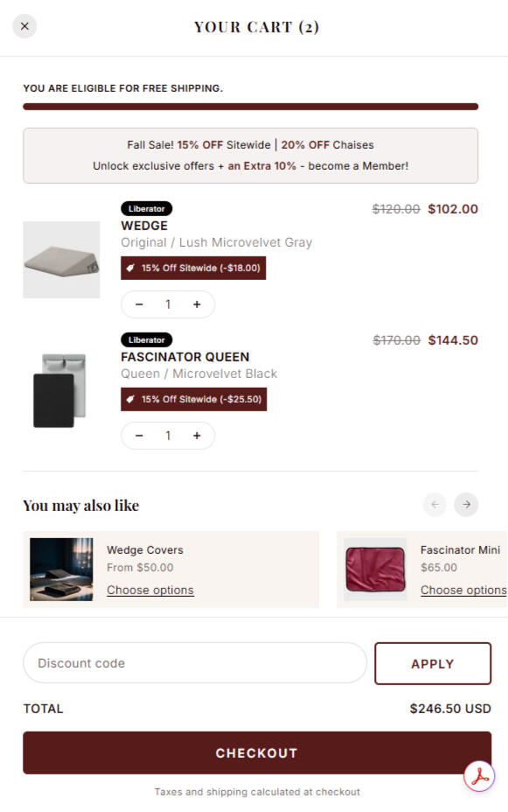Click the Fascinator Queen product title
508x812 pixels.
tap(185, 357)
